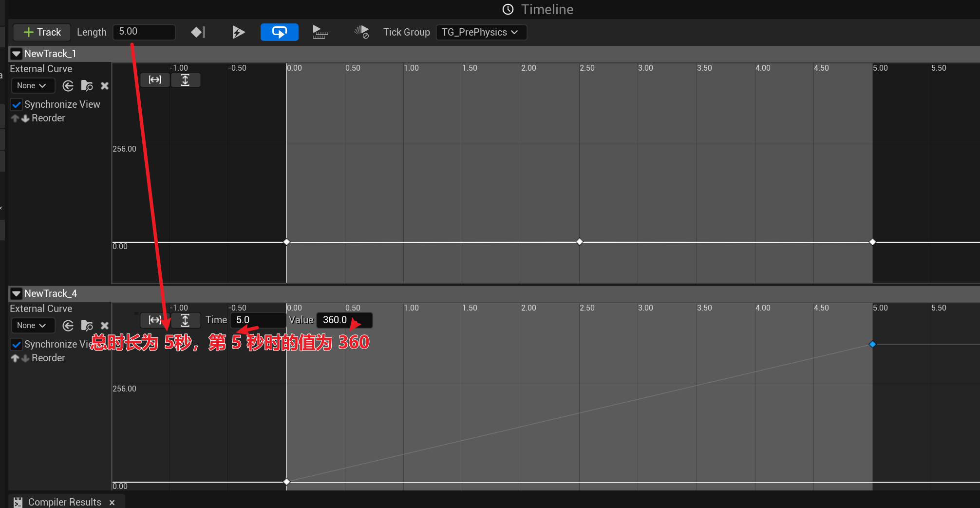Screen dimensions: 980x508
Task: Open the Tick Group dropdown
Action: click(x=481, y=32)
